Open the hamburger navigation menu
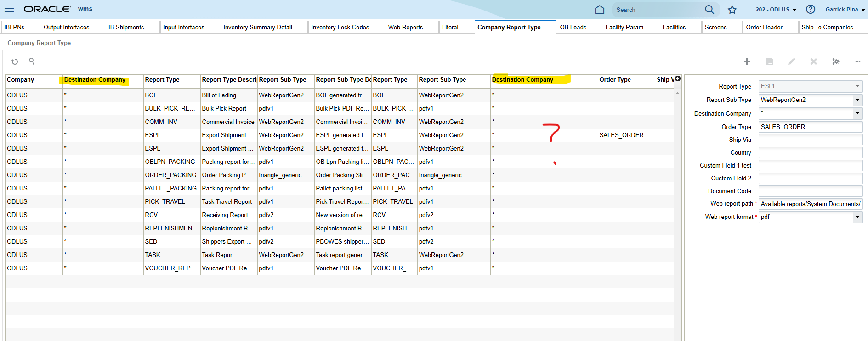868x341 pixels. point(9,9)
